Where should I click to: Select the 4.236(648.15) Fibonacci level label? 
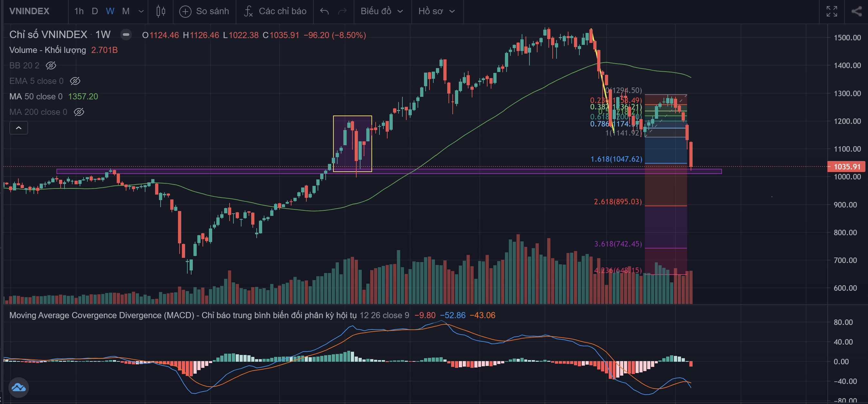[618, 270]
